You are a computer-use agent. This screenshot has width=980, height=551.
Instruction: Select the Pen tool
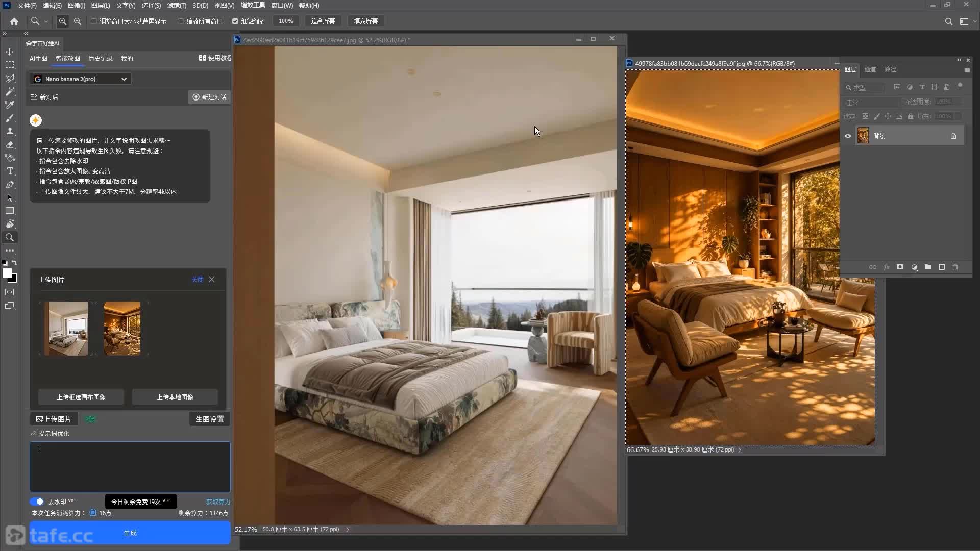[10, 185]
